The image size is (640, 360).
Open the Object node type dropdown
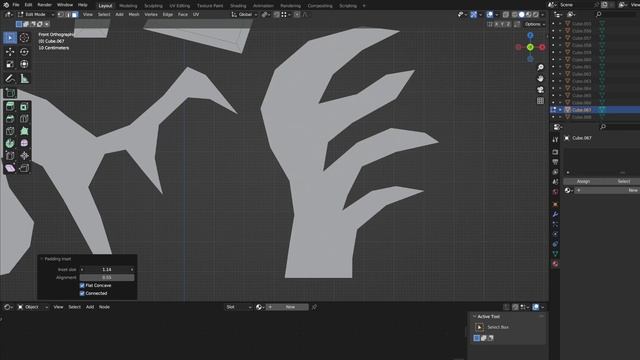tap(33, 307)
